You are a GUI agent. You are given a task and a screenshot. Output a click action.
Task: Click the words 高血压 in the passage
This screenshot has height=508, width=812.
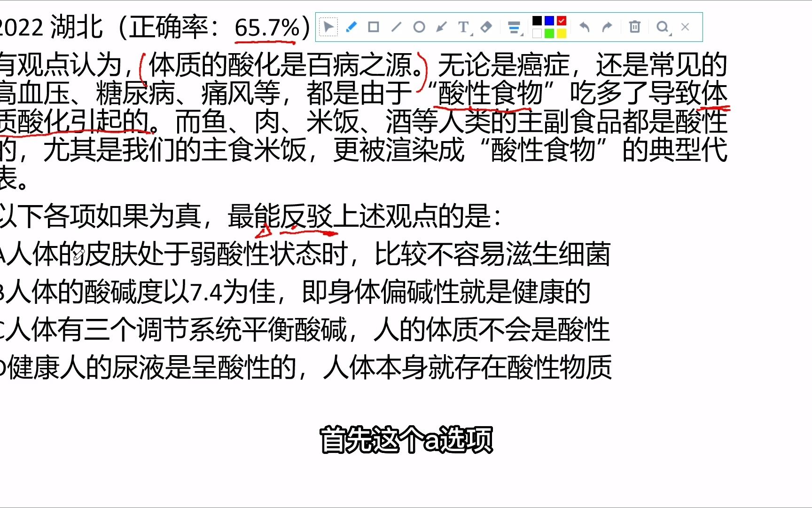point(34,93)
